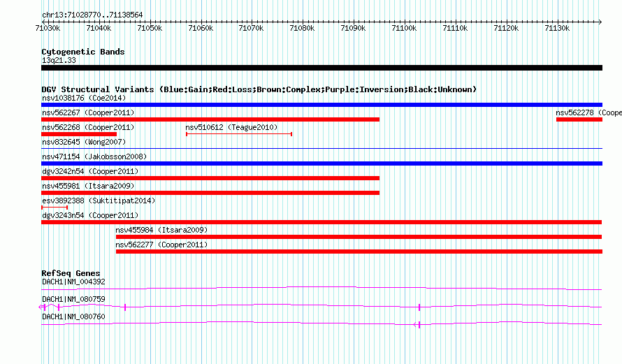Click the 71110k ruler tick label
Screen dimensions: 622x364
coord(455,29)
